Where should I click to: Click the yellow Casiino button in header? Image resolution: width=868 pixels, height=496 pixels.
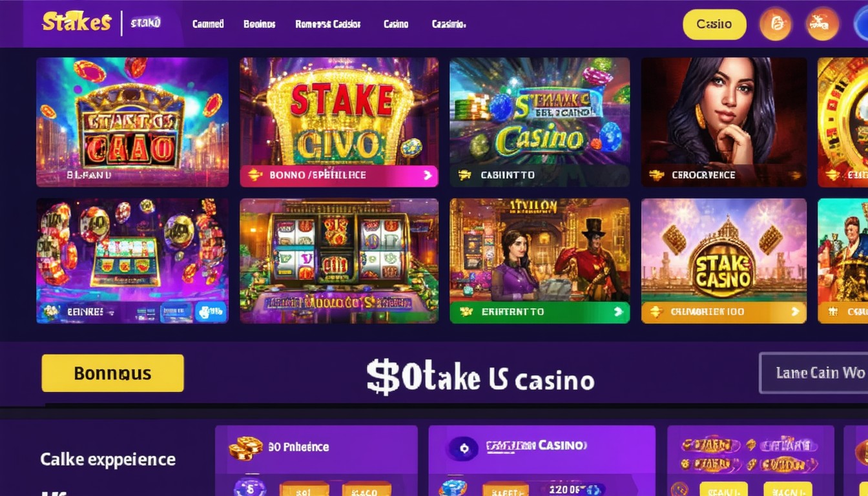tap(714, 25)
